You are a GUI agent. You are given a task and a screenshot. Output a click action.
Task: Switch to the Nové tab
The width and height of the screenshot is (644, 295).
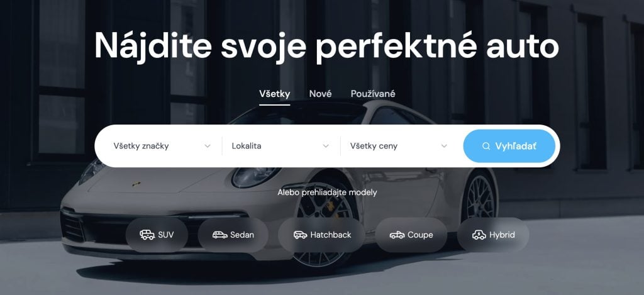click(320, 94)
